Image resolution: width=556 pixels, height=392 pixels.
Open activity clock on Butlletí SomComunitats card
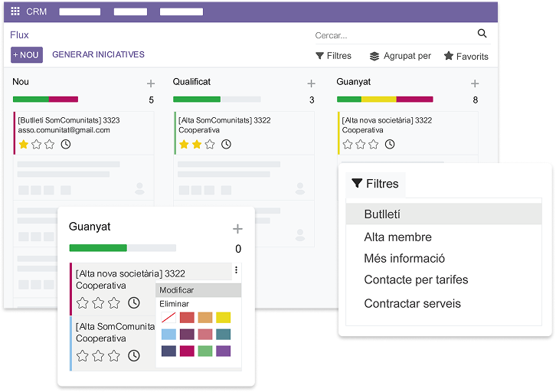coord(66,144)
